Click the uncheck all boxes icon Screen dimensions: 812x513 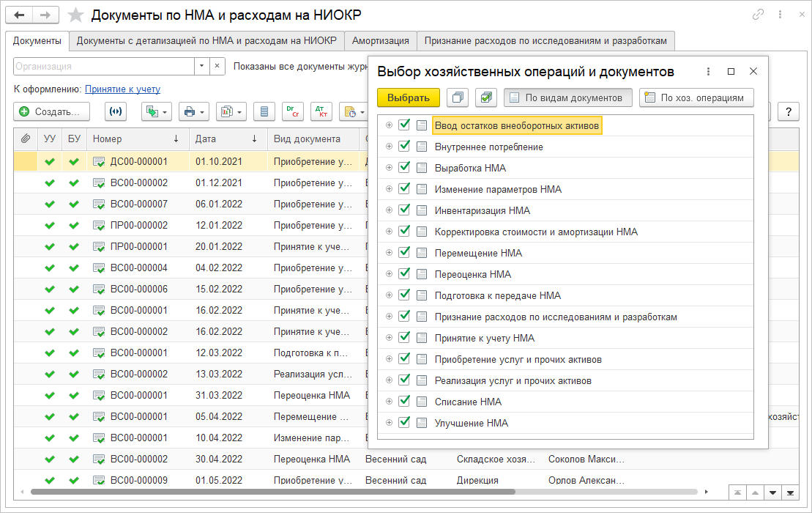coord(459,97)
